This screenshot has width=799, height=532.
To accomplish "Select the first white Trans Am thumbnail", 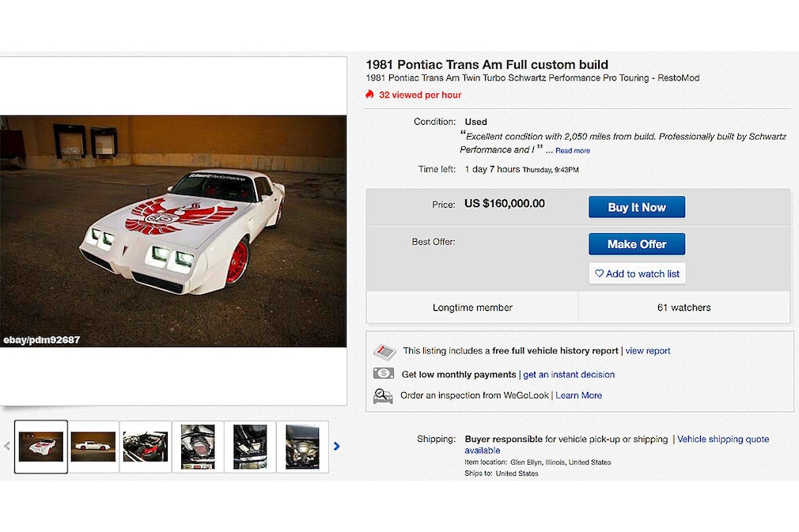I will 41,447.
